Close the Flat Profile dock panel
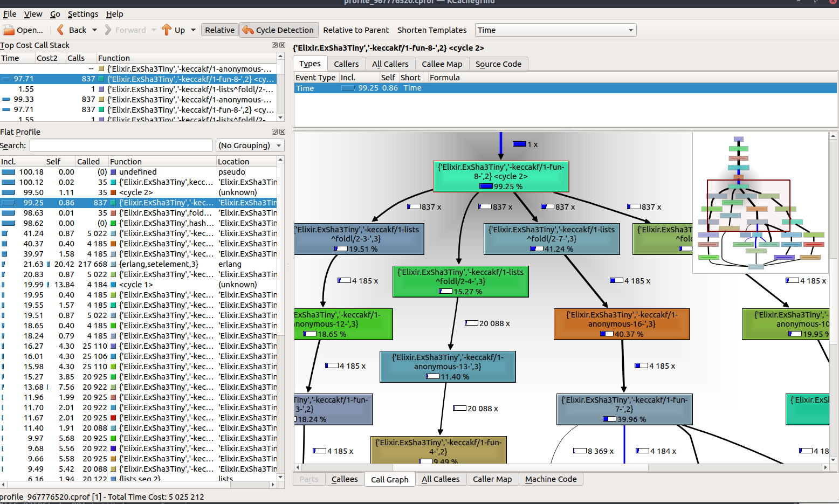The height and width of the screenshot is (504, 839). 281,132
